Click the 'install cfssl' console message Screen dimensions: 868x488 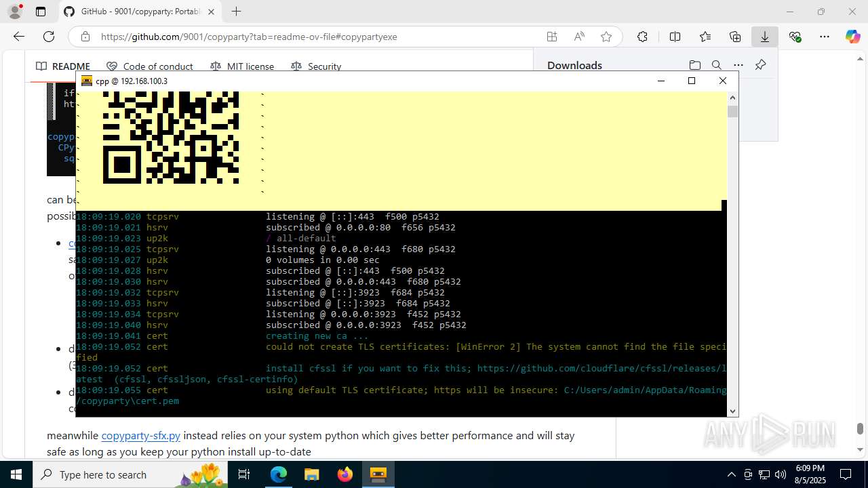click(x=401, y=373)
